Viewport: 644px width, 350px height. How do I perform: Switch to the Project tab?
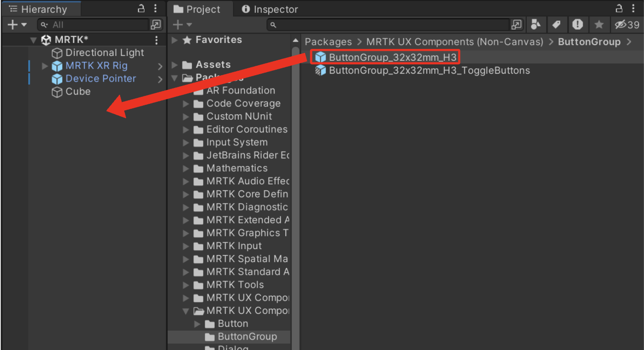(197, 9)
